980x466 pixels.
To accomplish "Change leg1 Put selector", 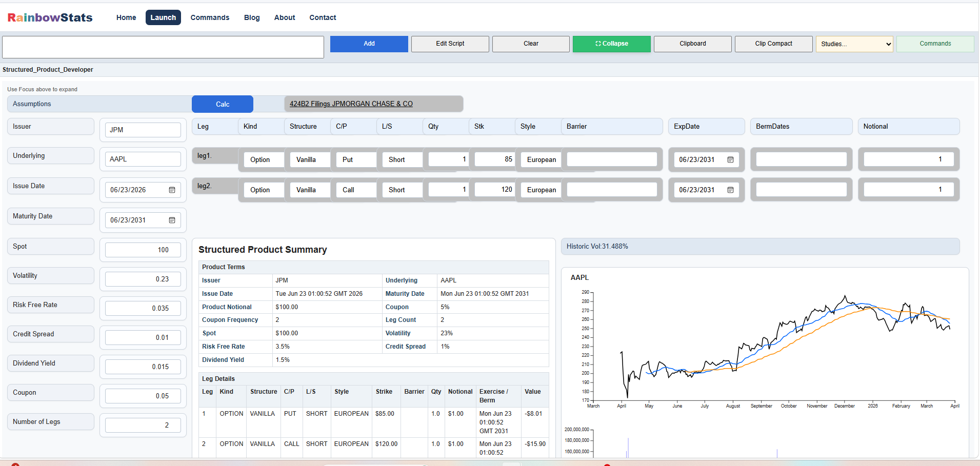I will pyautogui.click(x=356, y=159).
